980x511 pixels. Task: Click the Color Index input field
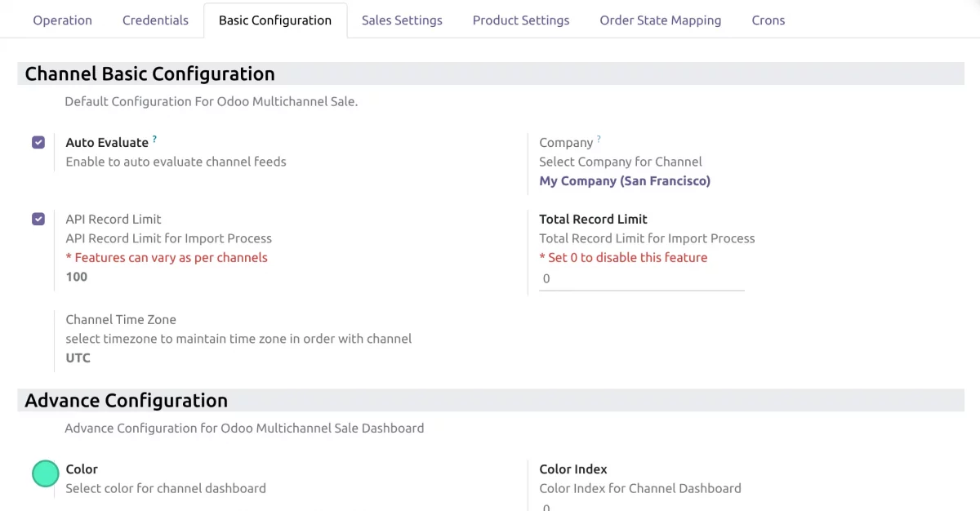(x=641, y=506)
